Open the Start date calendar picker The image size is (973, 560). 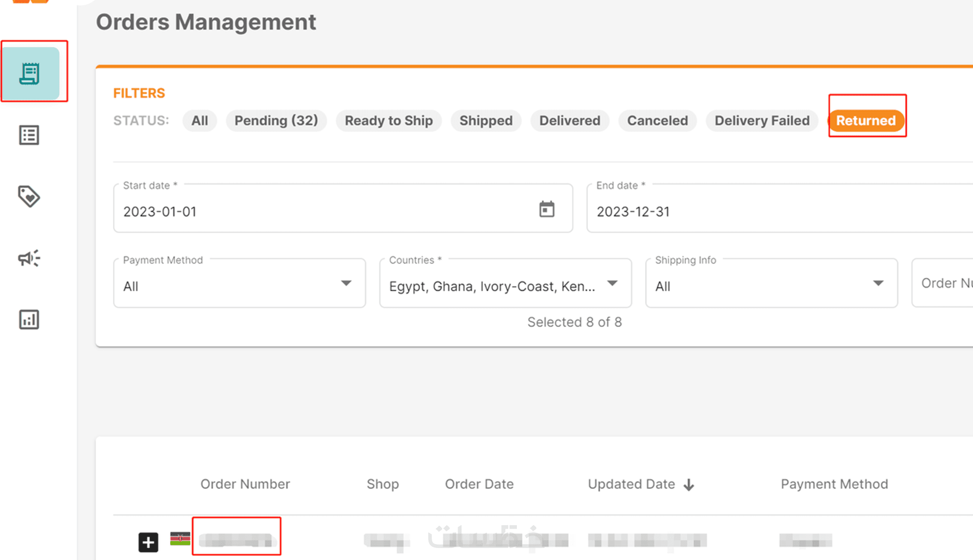pyautogui.click(x=547, y=210)
